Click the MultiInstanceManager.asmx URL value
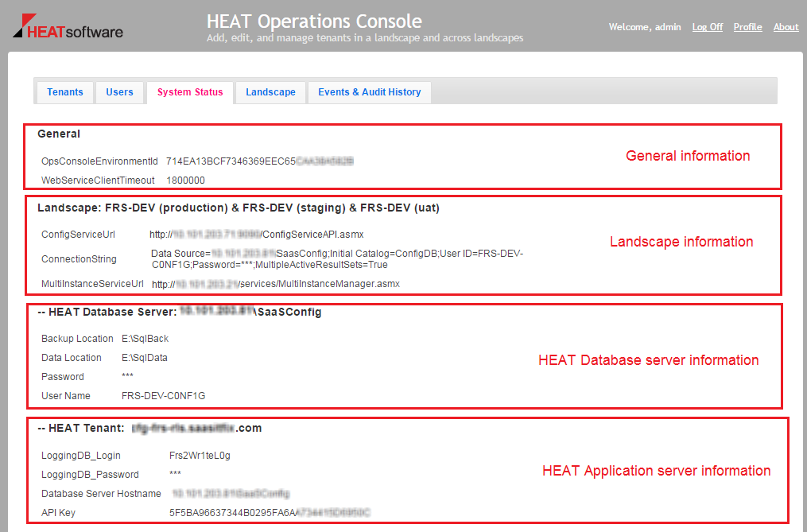Screen dimensions: 807x532 pos(276,284)
